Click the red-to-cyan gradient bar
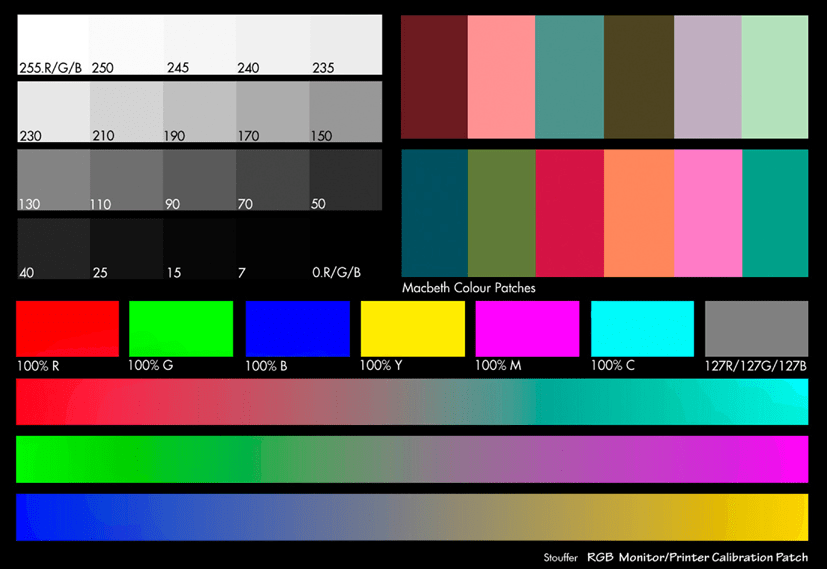 pyautogui.click(x=412, y=402)
